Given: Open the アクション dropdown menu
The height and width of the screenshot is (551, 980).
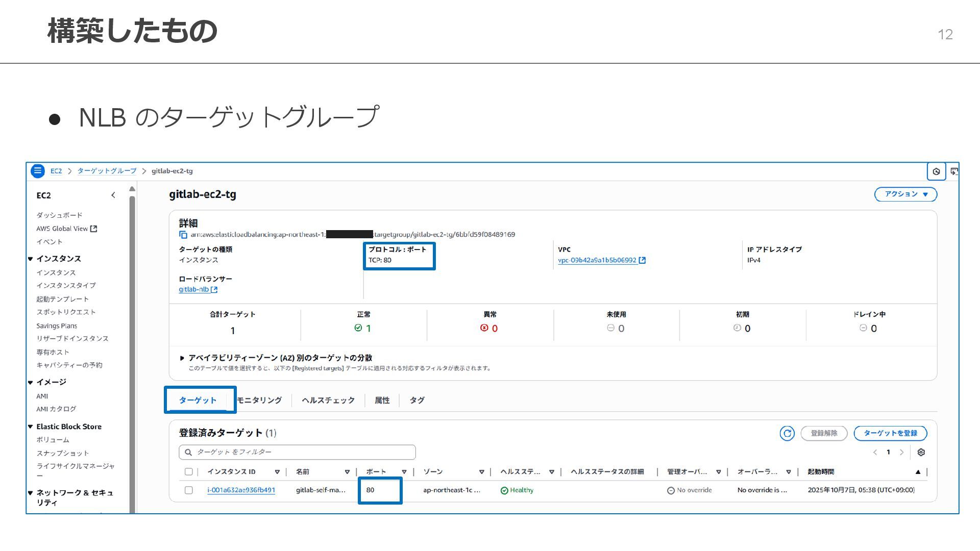Looking at the screenshot, I should pyautogui.click(x=905, y=194).
